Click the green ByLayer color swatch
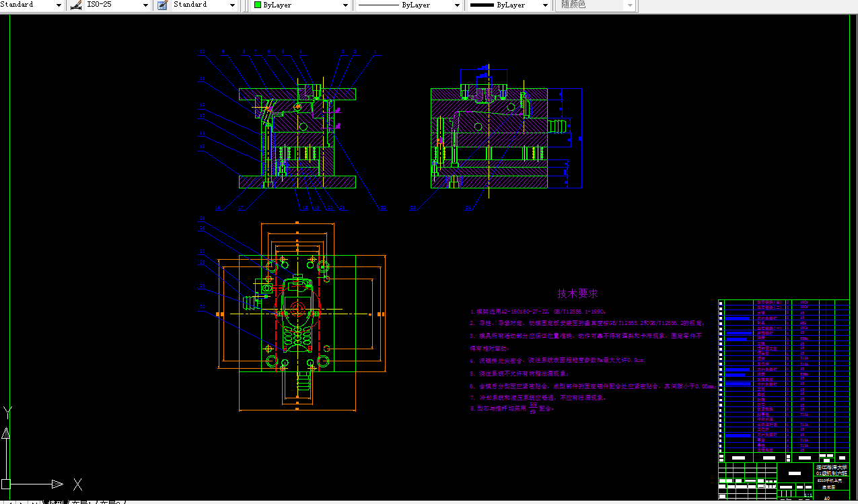Screen dimensions: 858x504 (258, 5)
